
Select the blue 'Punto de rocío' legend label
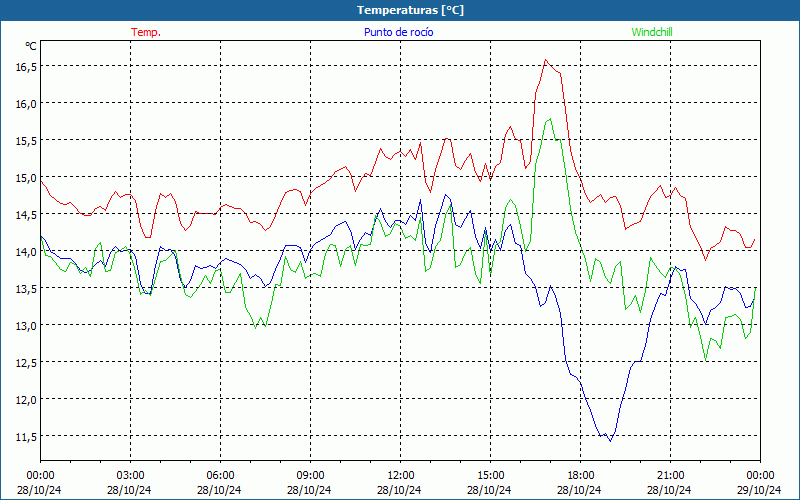click(398, 32)
